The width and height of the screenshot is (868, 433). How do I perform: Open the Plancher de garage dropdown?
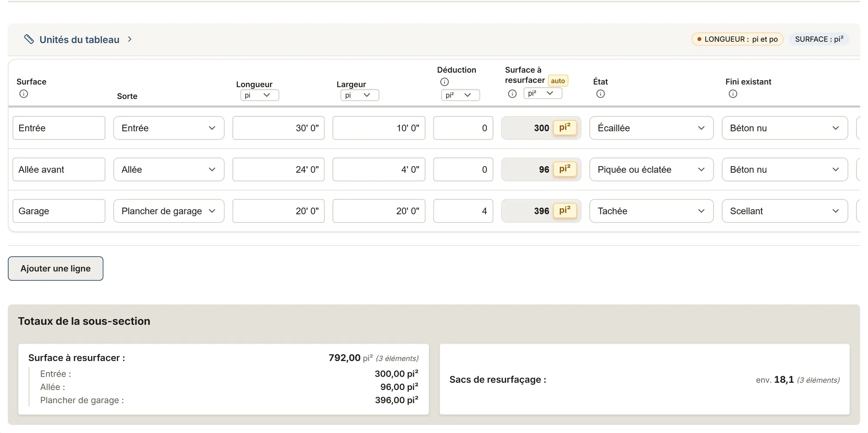point(169,211)
